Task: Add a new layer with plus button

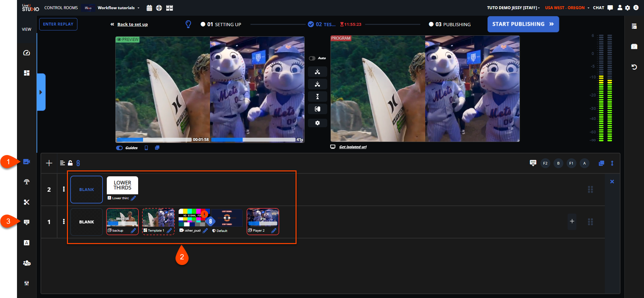Action: (x=49, y=163)
